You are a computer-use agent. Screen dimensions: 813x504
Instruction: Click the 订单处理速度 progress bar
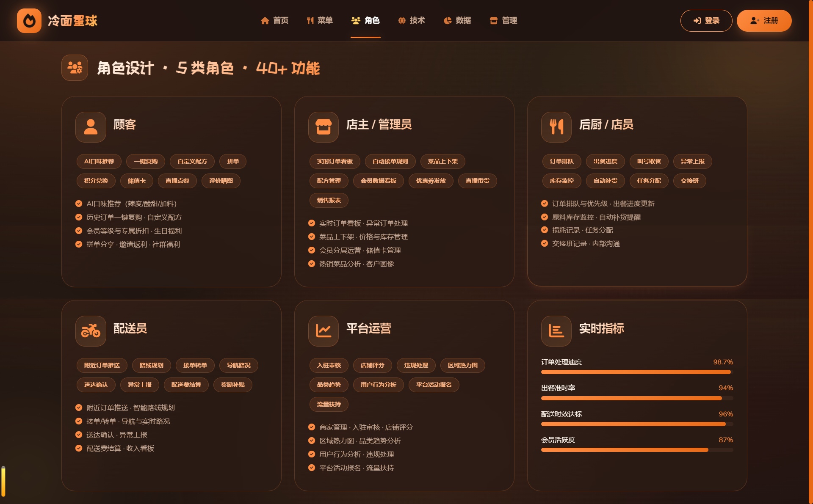[637, 372]
